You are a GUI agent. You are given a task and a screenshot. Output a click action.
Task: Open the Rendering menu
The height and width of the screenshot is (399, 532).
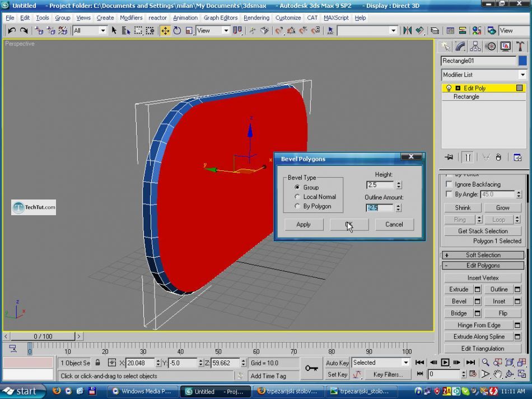click(x=256, y=18)
